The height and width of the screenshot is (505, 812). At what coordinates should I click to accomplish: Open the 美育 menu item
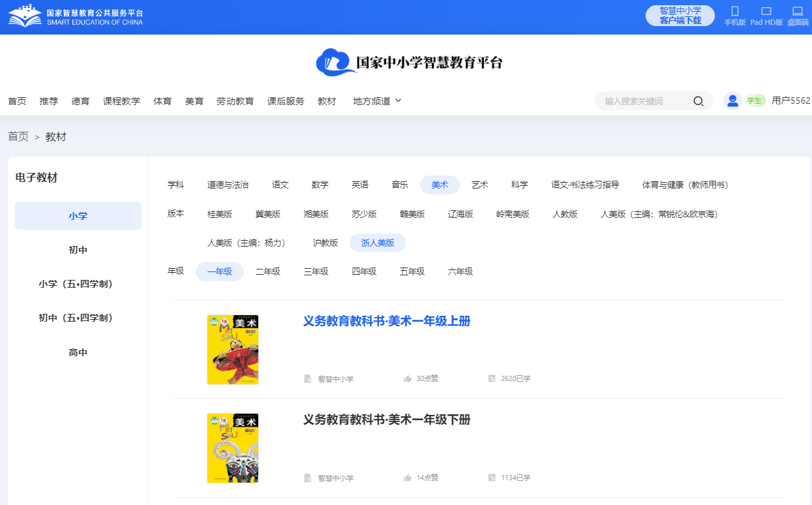click(194, 101)
